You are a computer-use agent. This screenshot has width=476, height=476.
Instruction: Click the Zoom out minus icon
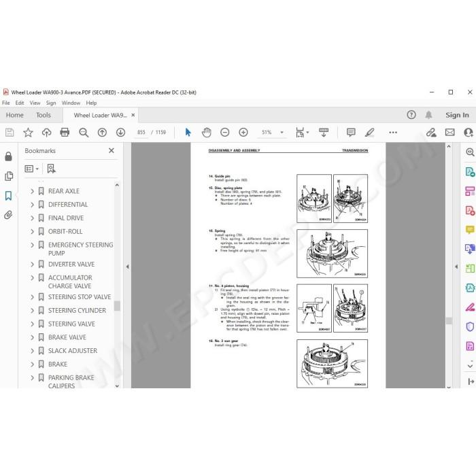(224, 133)
